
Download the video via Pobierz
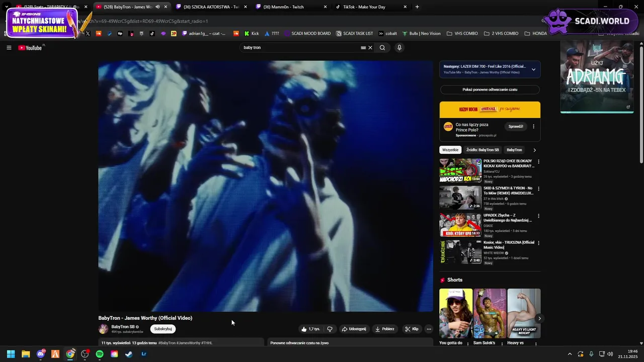coord(384,329)
